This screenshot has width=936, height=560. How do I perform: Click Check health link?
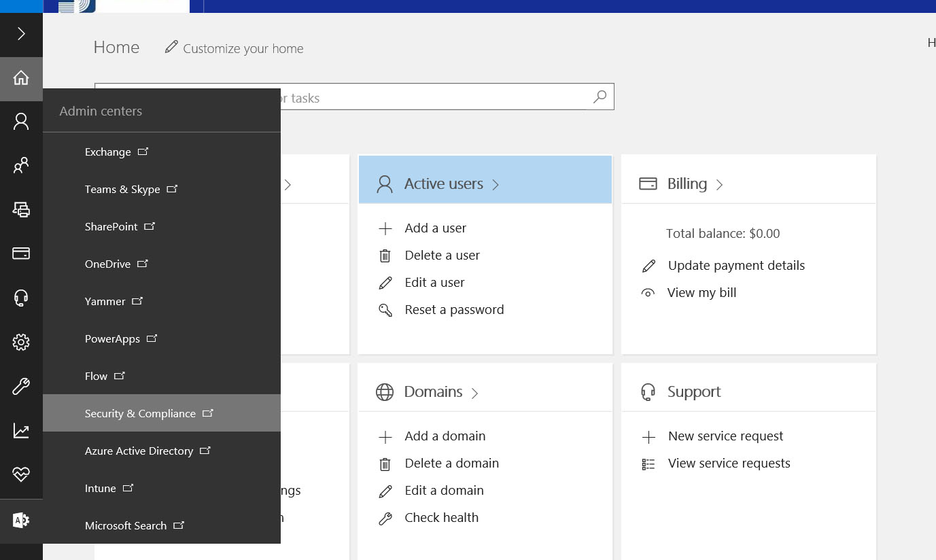(x=441, y=517)
